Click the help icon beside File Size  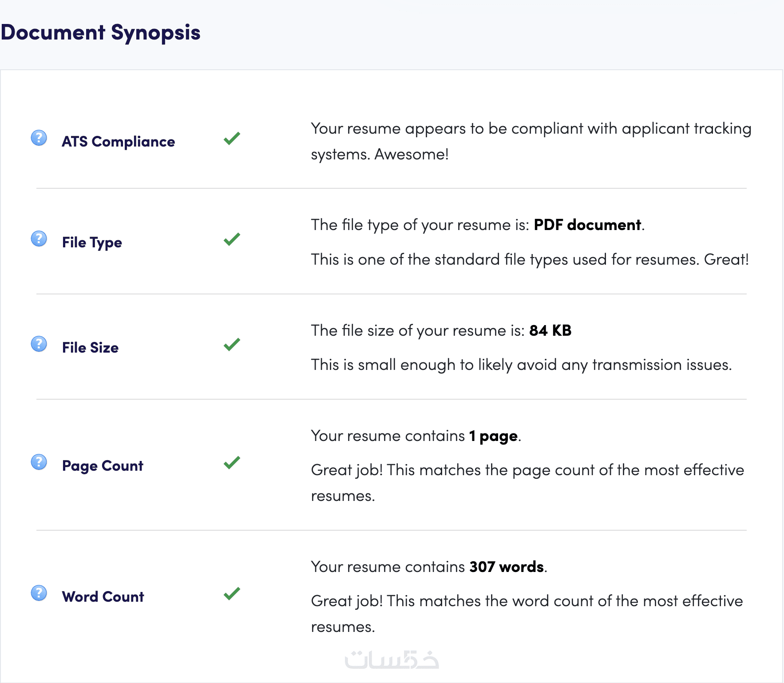click(x=39, y=344)
